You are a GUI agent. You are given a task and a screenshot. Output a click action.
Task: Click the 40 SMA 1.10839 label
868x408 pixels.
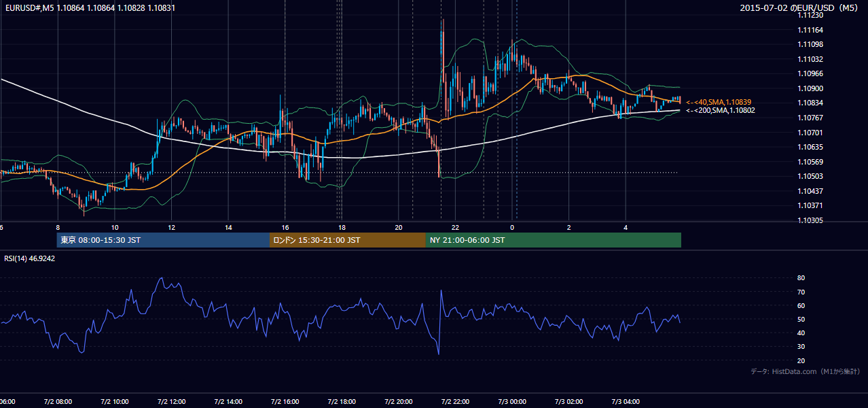click(x=719, y=102)
